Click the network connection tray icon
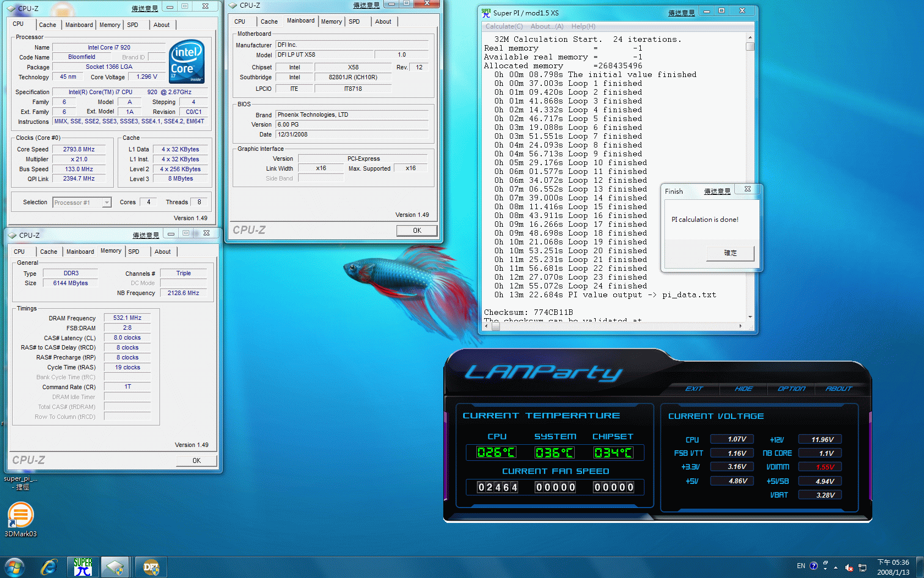 pos(862,567)
